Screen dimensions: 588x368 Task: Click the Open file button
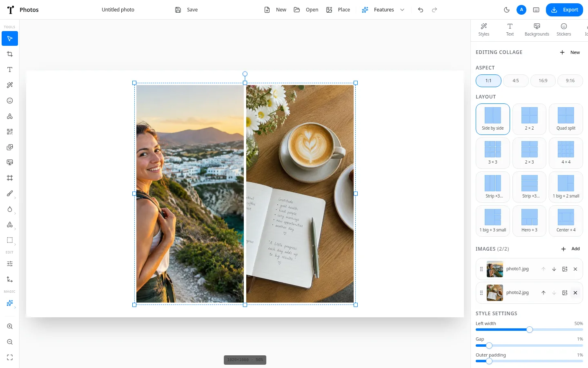306,10
